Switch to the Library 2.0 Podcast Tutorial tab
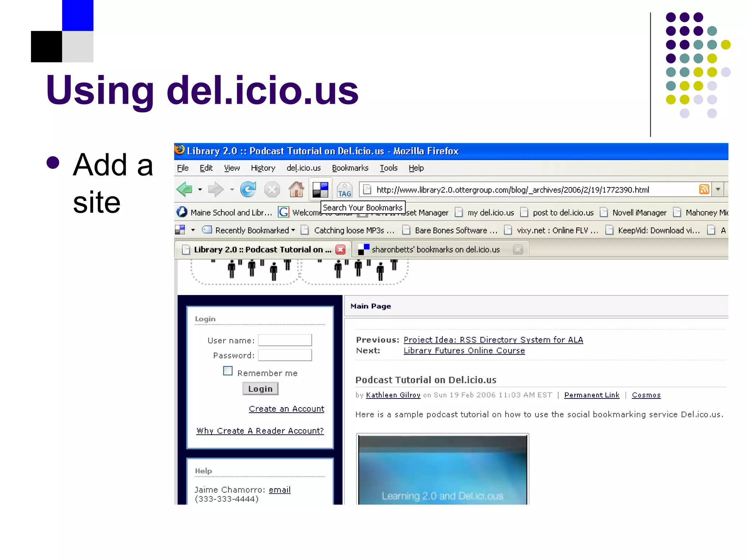The height and width of the screenshot is (560, 747). click(x=263, y=249)
